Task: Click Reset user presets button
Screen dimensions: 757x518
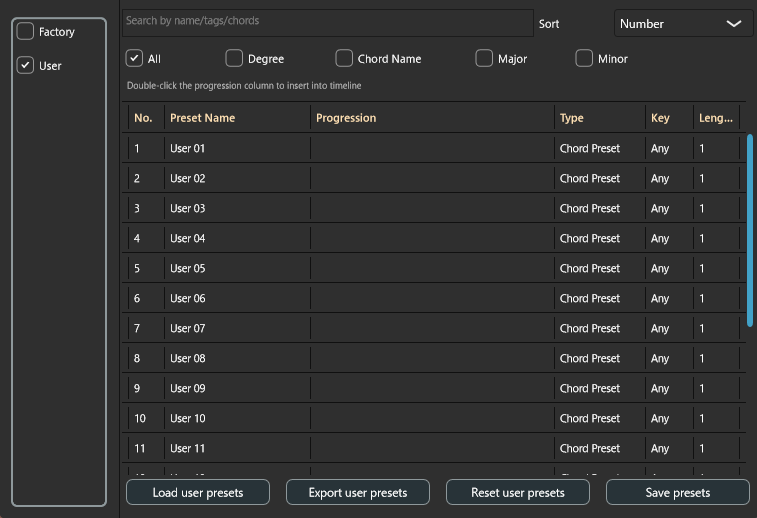Action: coord(518,492)
